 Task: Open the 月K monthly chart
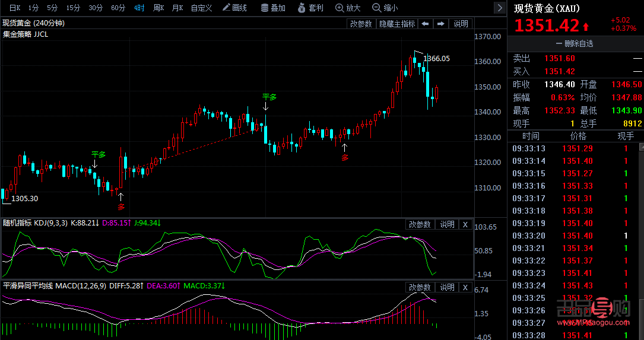[x=177, y=7]
